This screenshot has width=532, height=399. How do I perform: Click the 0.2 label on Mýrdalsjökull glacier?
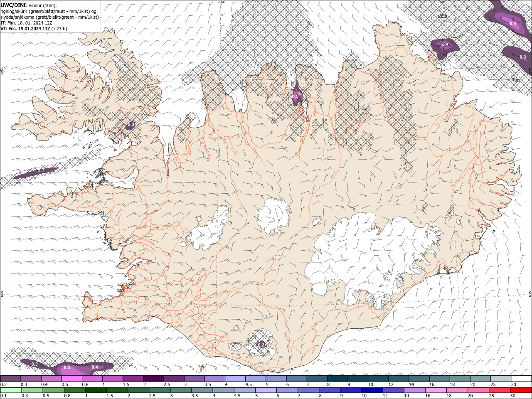point(261,345)
